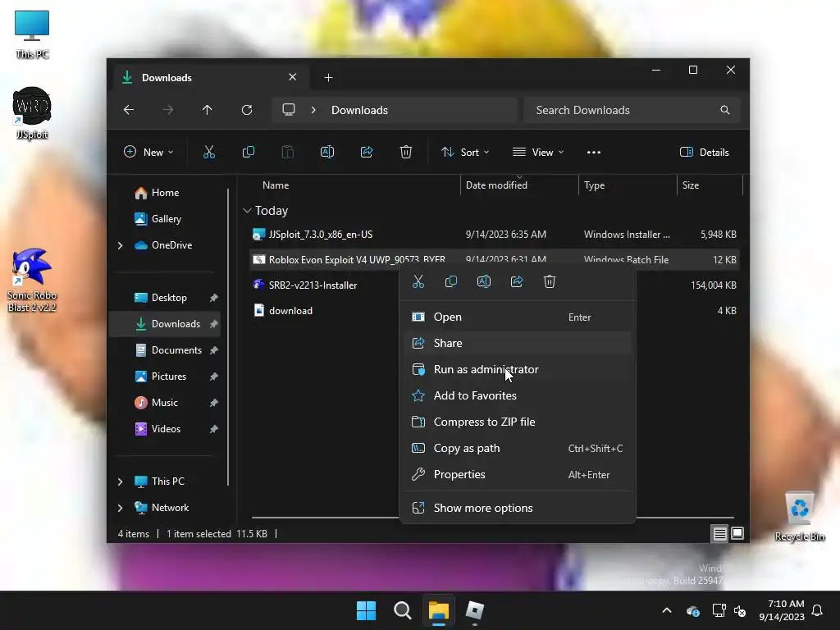The height and width of the screenshot is (630, 840).
Task: Choose Show more options
Action: tap(518, 508)
